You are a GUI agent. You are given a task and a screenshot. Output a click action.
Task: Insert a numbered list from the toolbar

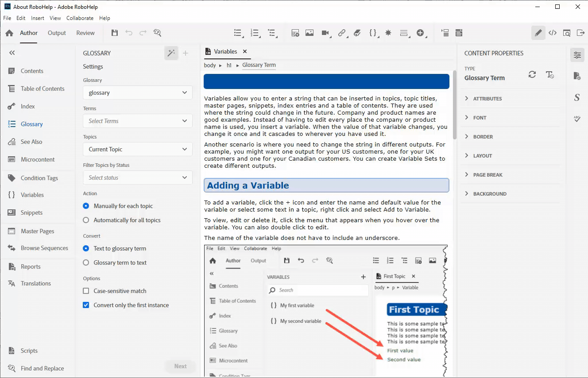pyautogui.click(x=255, y=33)
